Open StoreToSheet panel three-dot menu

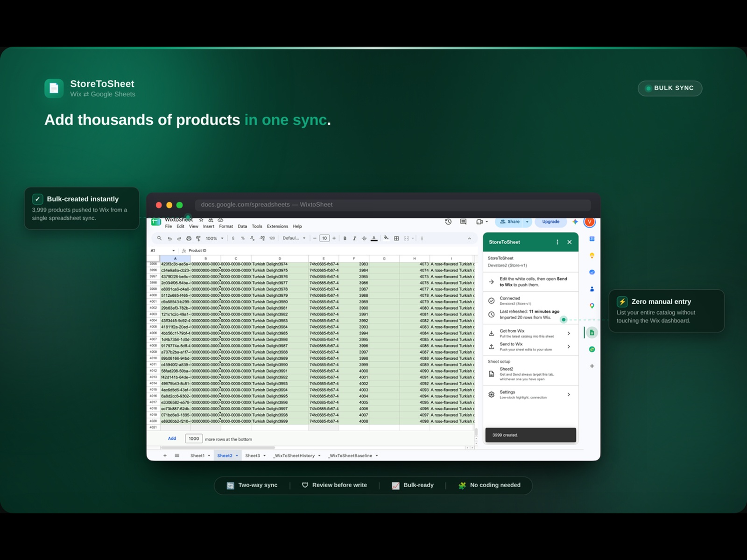[x=557, y=242]
